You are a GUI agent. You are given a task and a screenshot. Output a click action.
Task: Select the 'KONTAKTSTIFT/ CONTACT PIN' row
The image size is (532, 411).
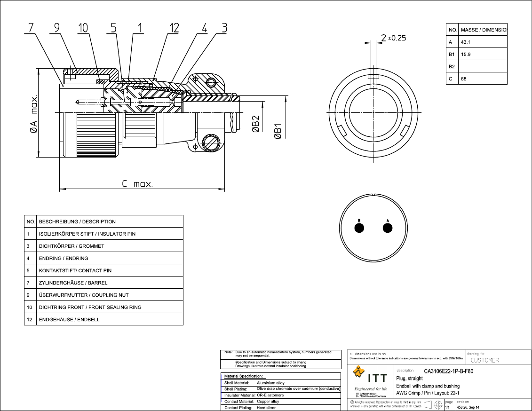click(x=103, y=270)
